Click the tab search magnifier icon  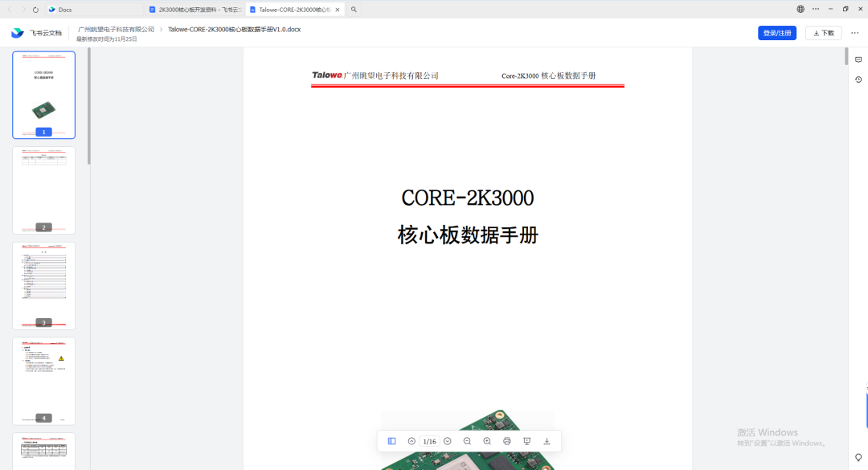coord(354,10)
